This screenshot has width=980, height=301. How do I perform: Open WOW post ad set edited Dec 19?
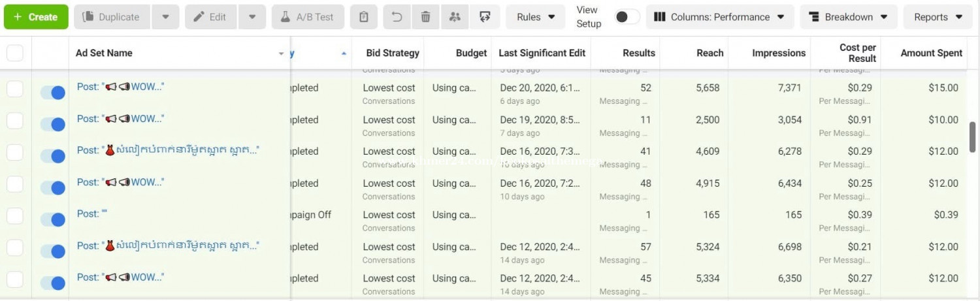point(121,118)
